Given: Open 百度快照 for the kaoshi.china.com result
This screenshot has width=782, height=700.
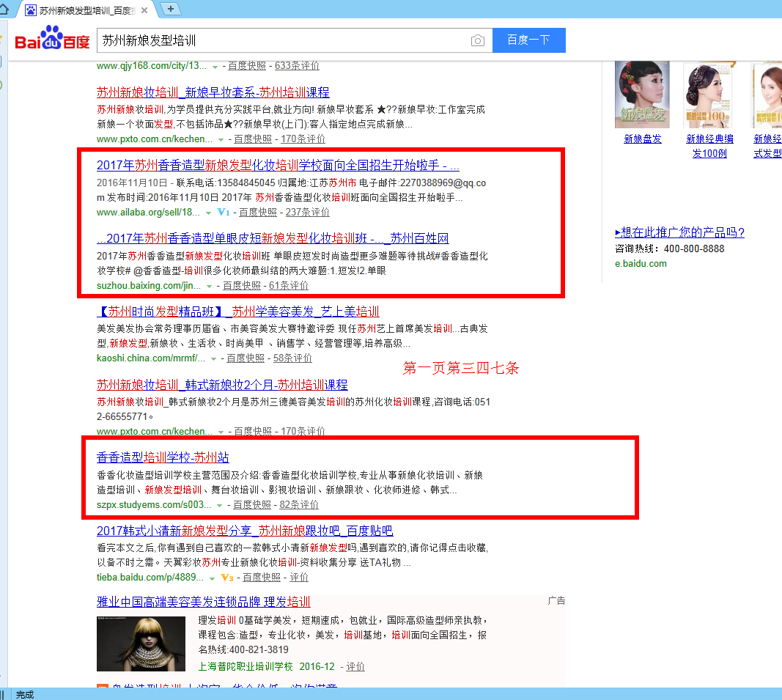Looking at the screenshot, I should tap(246, 358).
